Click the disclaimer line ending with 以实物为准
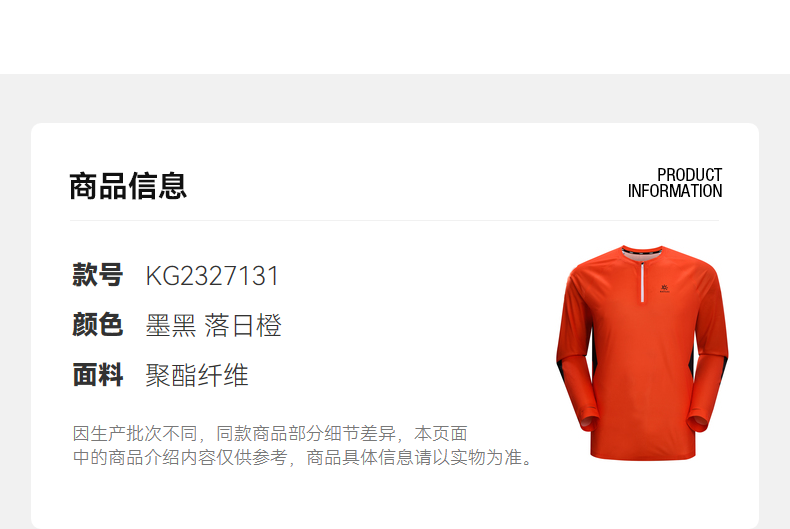Image resolution: width=790 pixels, height=529 pixels. (x=303, y=457)
